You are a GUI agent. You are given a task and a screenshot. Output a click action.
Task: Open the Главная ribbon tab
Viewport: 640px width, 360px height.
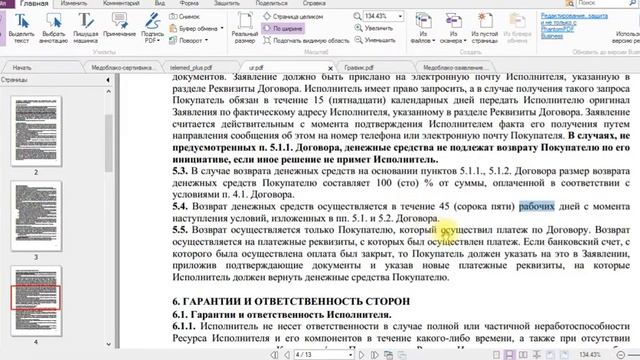(x=34, y=4)
